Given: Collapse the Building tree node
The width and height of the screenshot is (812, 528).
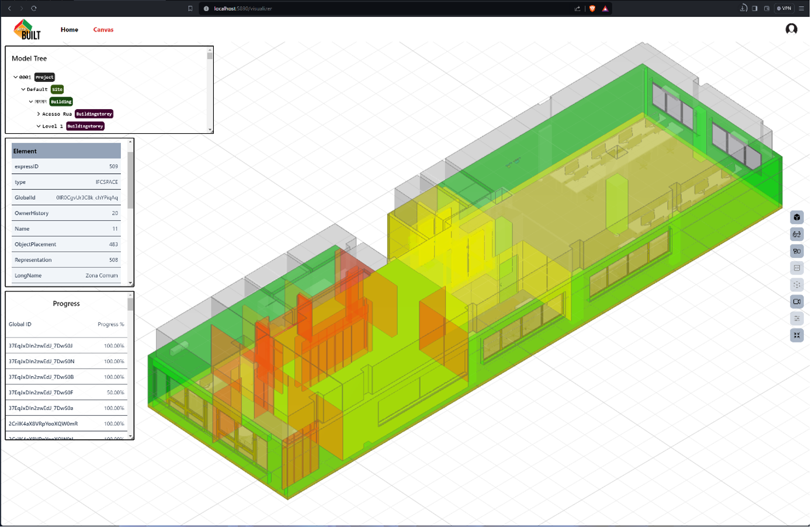Looking at the screenshot, I should 31,102.
